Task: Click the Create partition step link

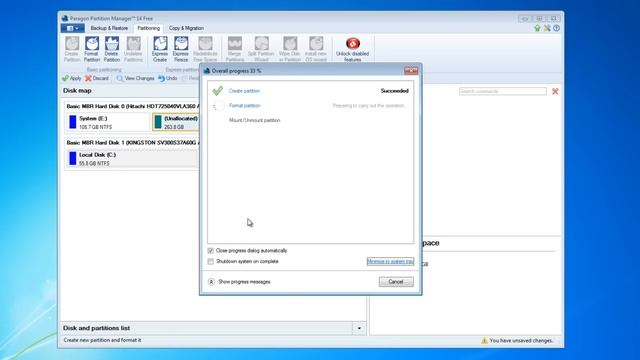Action: tap(244, 91)
